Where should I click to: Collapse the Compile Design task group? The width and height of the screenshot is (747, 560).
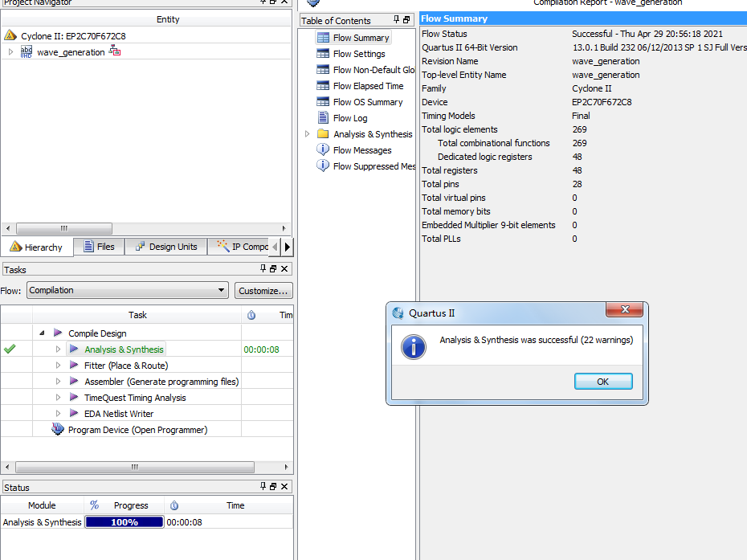[42, 333]
